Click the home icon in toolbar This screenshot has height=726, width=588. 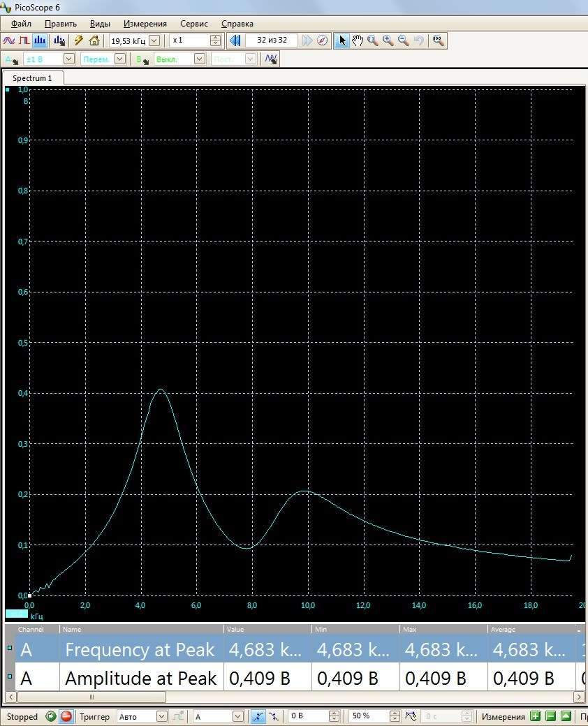coord(94,40)
